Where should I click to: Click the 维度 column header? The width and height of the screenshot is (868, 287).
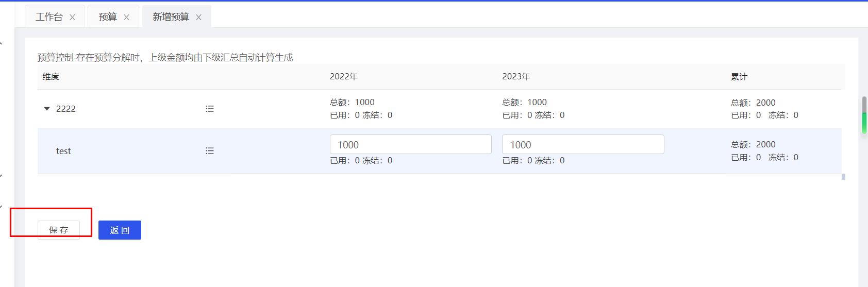[51, 76]
